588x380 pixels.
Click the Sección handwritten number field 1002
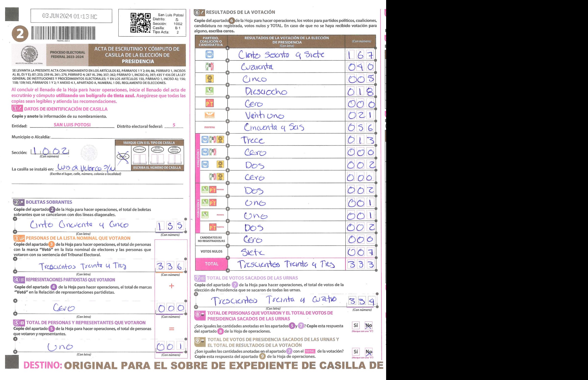click(50, 151)
